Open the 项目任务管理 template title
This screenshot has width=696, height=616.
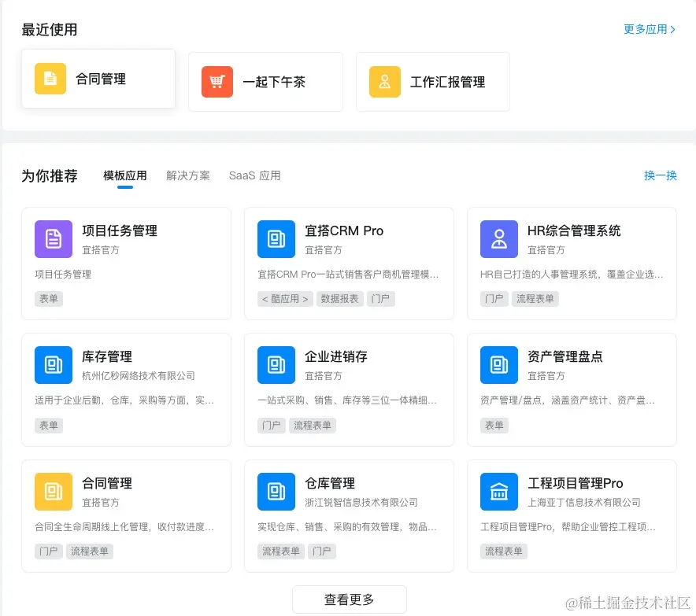point(120,231)
